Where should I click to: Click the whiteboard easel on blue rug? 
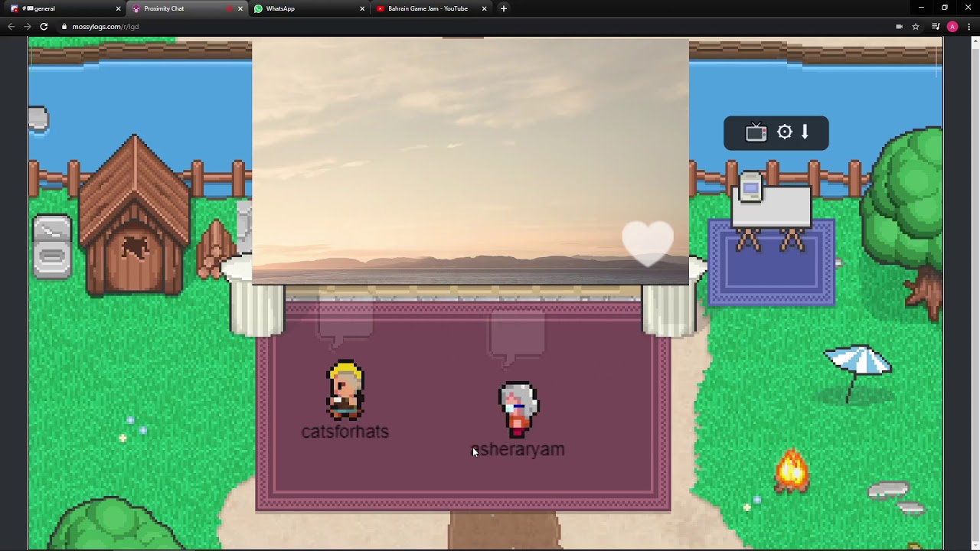(x=771, y=211)
